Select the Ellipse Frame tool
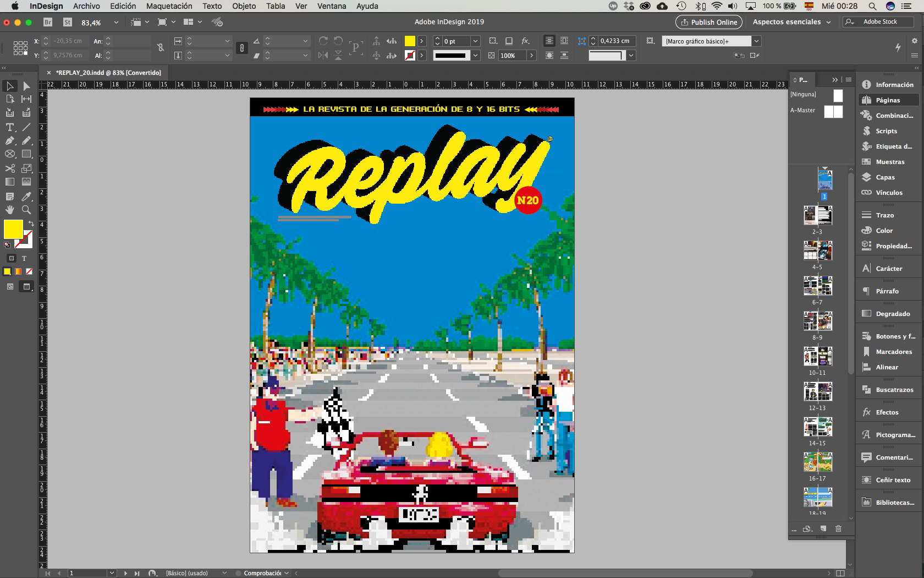The height and width of the screenshot is (578, 924). pos(10,154)
